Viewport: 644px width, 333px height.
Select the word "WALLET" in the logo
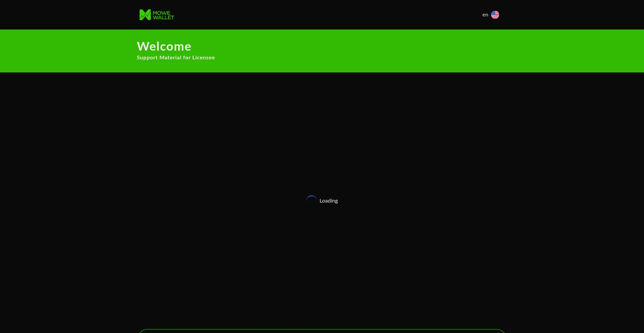[x=163, y=17]
